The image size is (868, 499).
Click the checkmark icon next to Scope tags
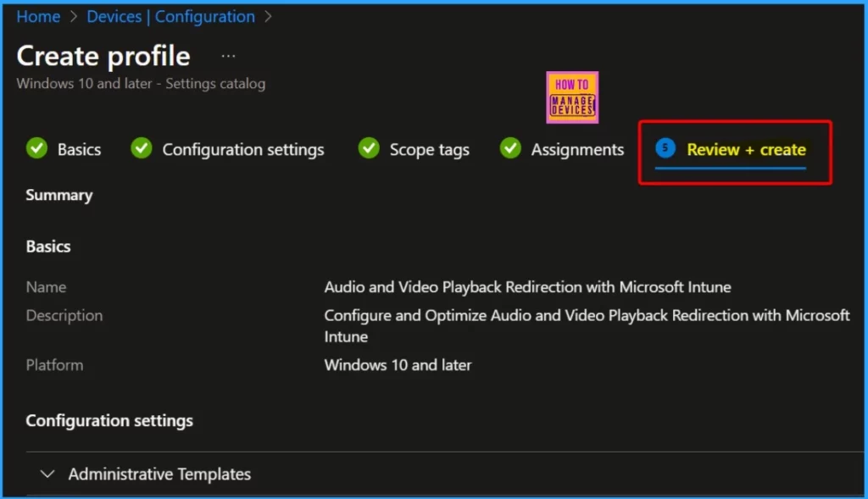coord(369,148)
